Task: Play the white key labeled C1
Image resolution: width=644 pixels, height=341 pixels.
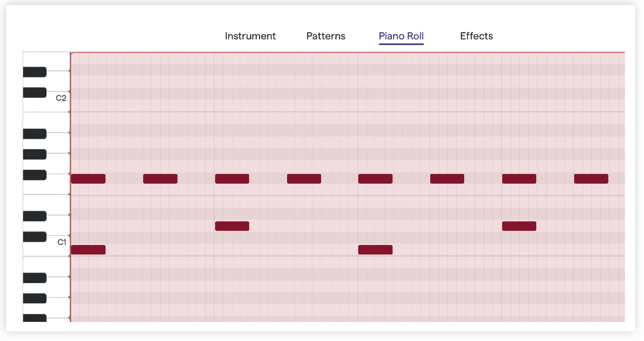Action: click(x=57, y=247)
